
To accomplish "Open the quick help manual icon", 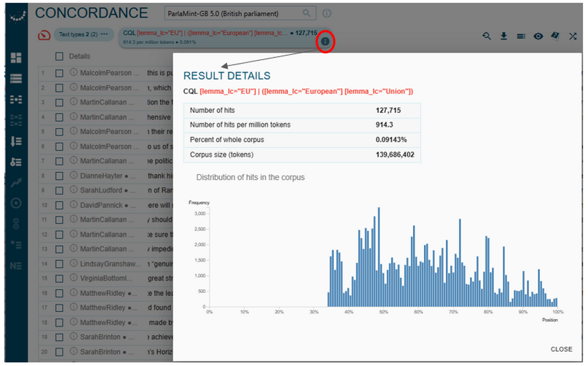I will [x=555, y=36].
